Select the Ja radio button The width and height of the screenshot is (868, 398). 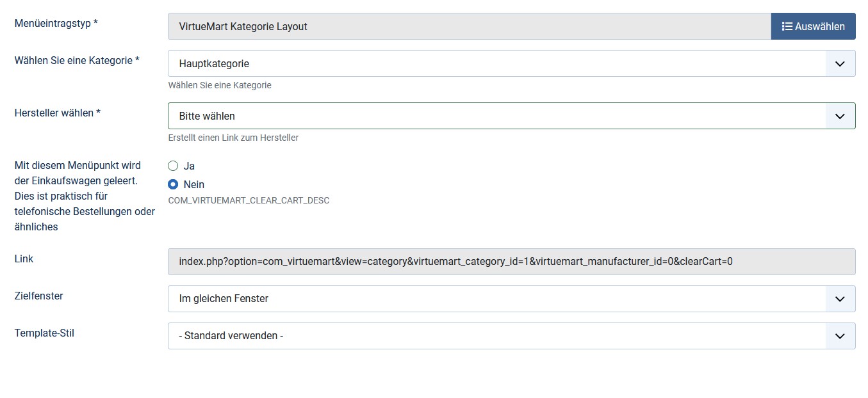coord(173,166)
